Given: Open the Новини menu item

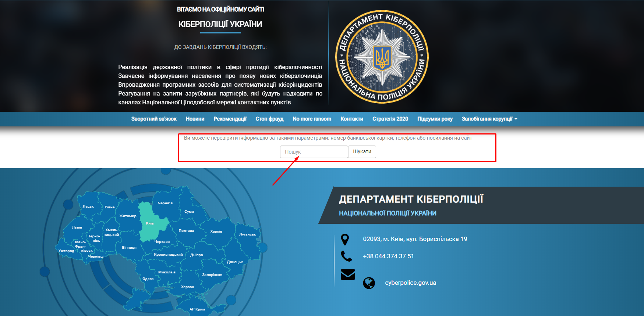Looking at the screenshot, I should click(x=195, y=119).
